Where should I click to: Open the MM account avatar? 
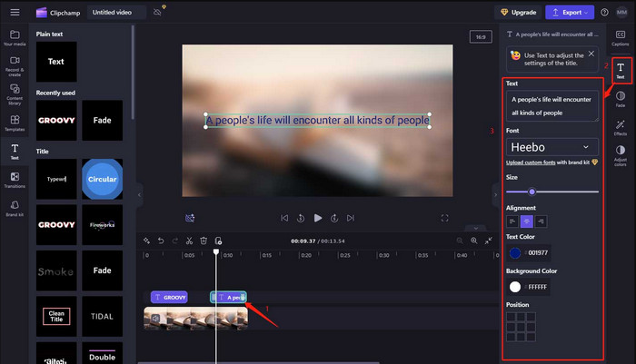(621, 12)
